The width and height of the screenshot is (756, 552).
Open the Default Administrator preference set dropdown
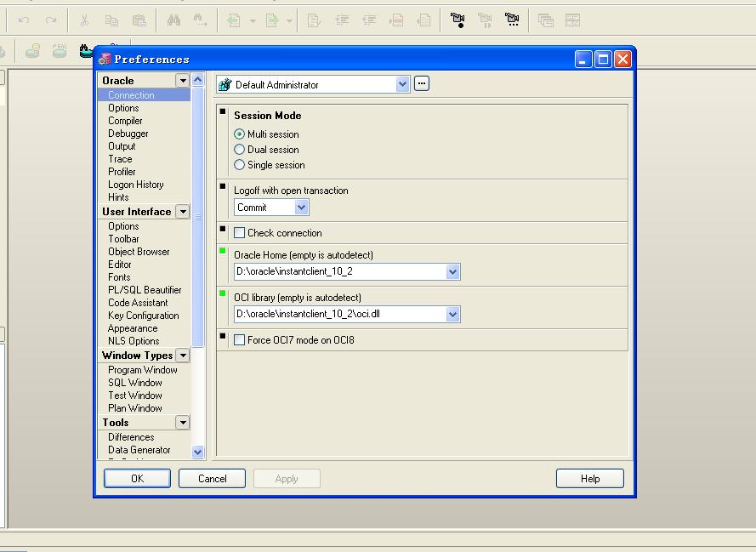click(x=402, y=84)
